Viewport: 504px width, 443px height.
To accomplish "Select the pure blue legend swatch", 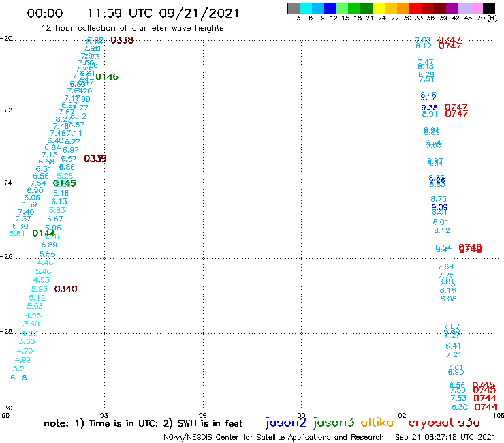I will coord(330,8).
